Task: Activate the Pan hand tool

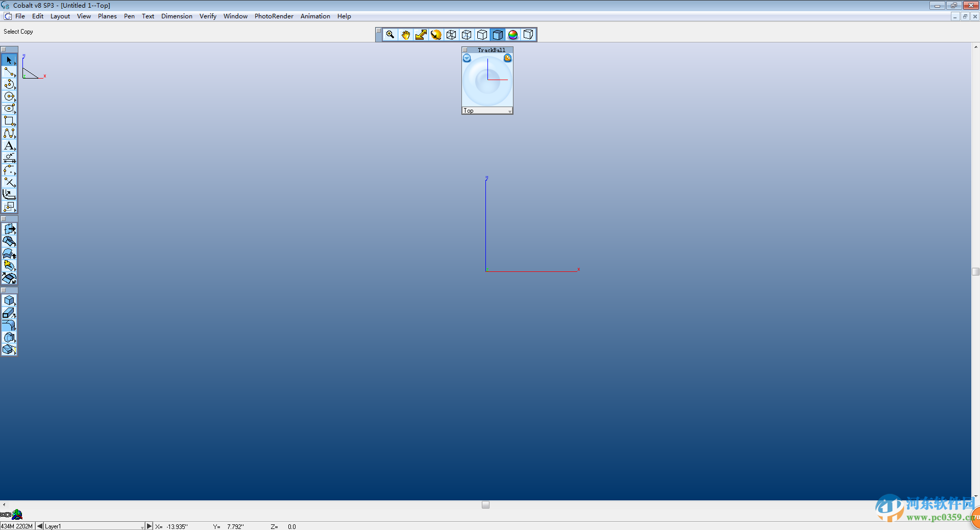Action: point(405,34)
